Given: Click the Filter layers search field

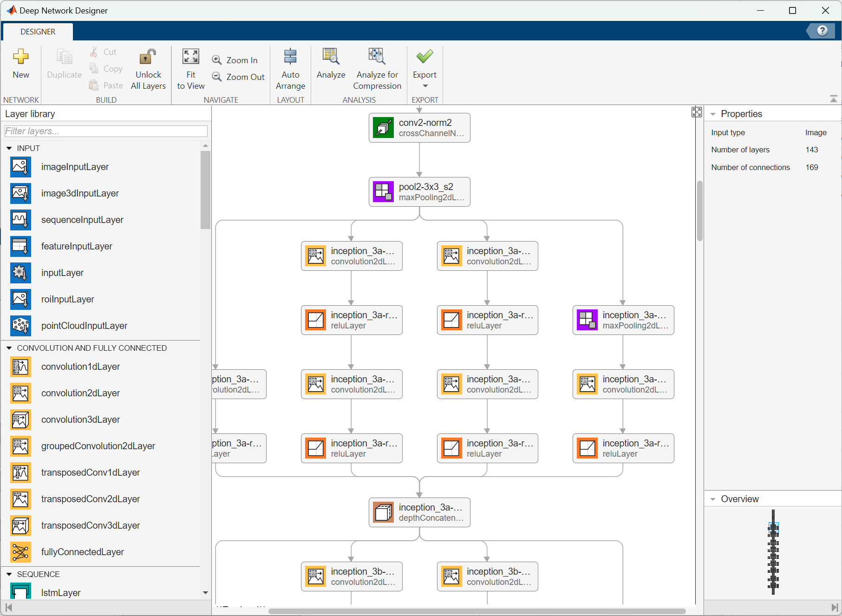Looking at the screenshot, I should [106, 131].
